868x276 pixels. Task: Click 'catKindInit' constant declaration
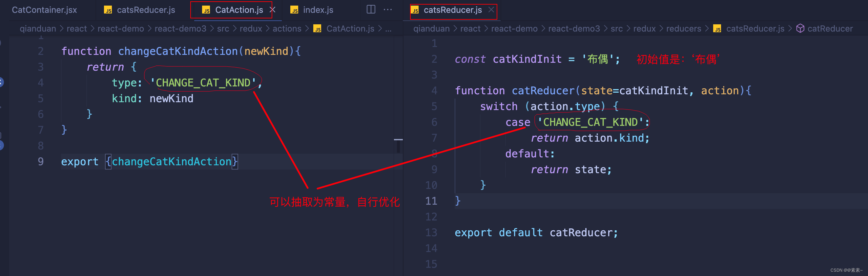[527, 59]
